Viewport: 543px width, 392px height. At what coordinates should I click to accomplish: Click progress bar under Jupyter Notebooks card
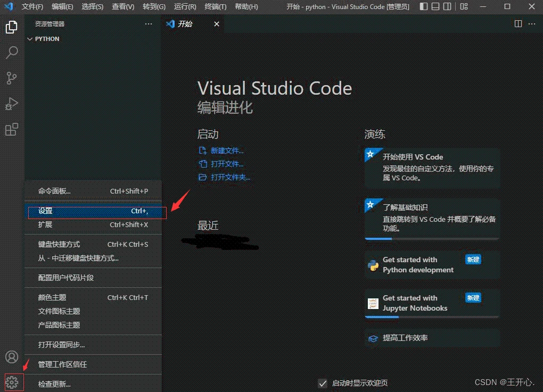pyautogui.click(x=432, y=317)
